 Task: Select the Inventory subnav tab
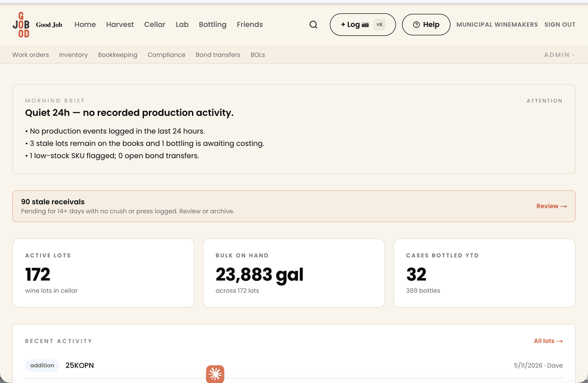coord(74,55)
